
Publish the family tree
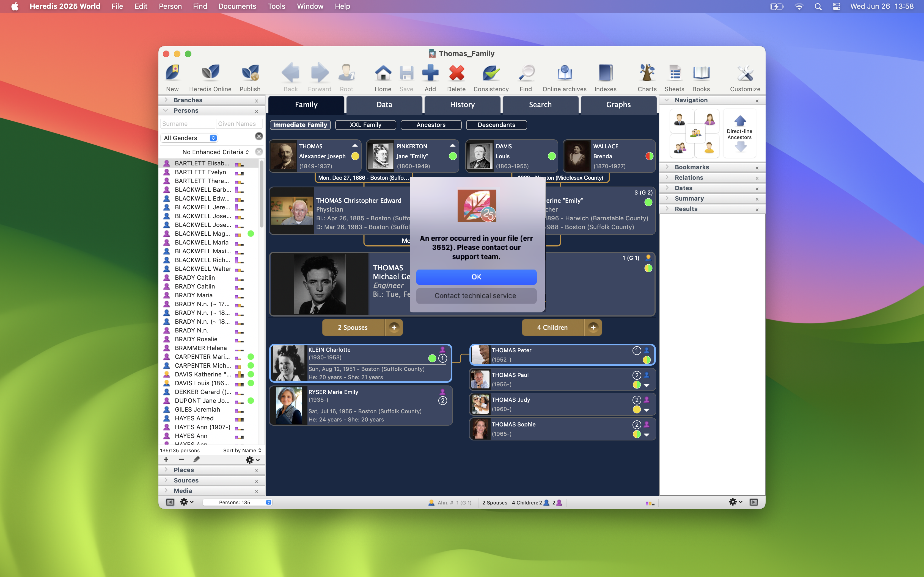250,76
